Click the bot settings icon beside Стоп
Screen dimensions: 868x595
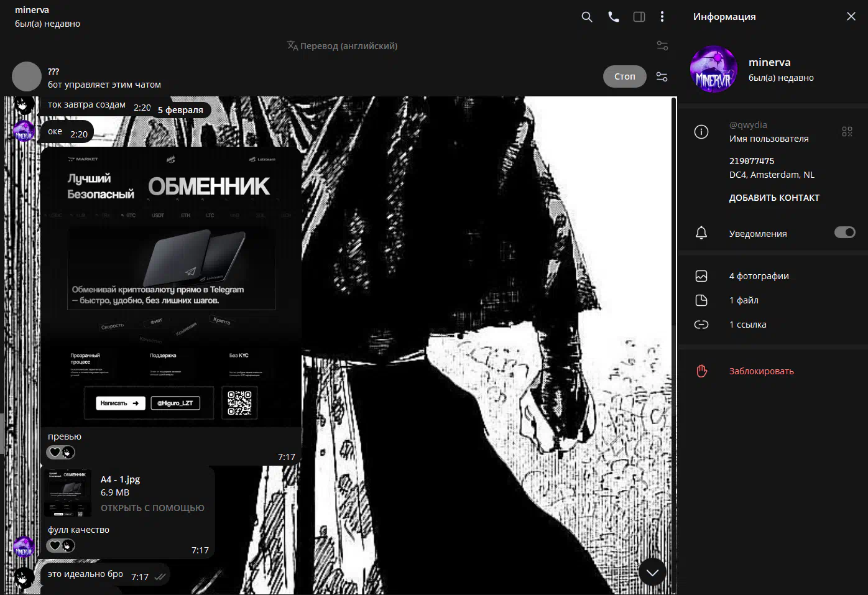click(662, 76)
